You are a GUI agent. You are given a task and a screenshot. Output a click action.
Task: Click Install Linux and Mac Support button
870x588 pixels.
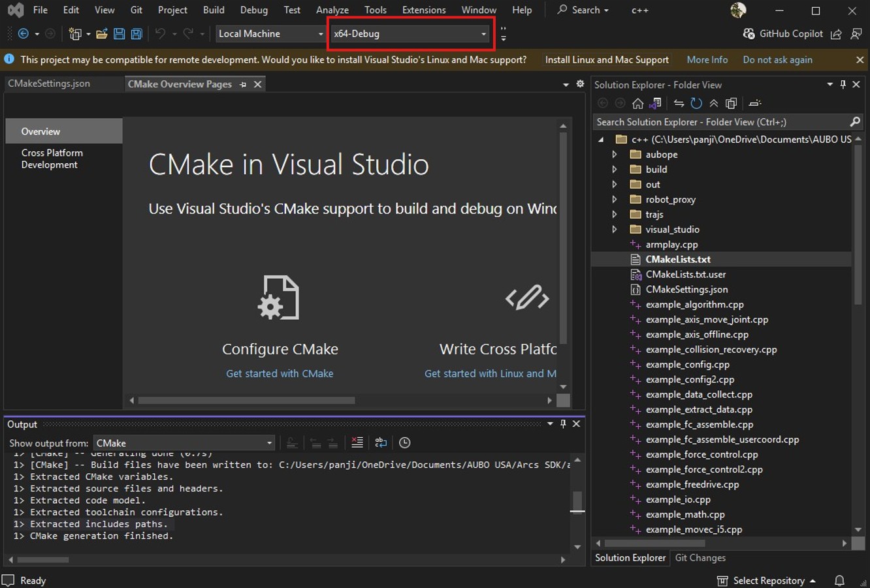click(607, 60)
